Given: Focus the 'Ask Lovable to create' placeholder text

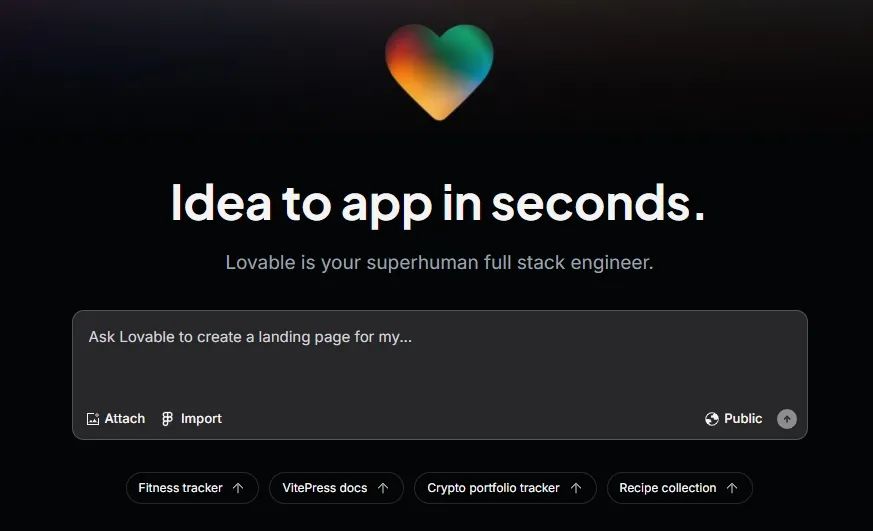Looking at the screenshot, I should click(x=250, y=337).
